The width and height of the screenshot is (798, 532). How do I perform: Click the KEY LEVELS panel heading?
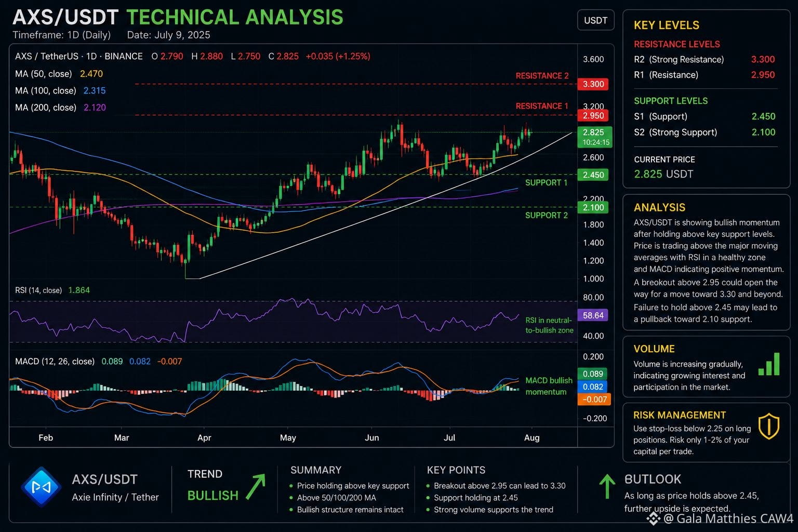point(667,25)
